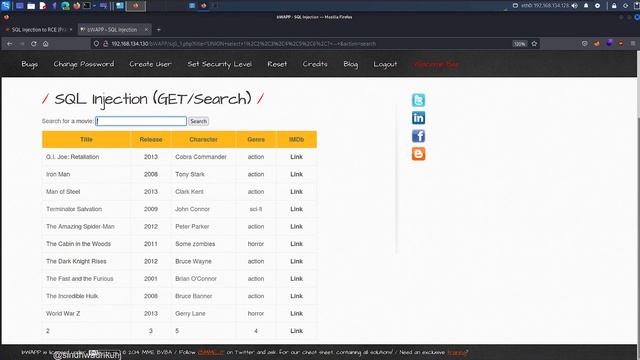The height and width of the screenshot is (360, 640).
Task: Click the Release column header
Action: (151, 140)
